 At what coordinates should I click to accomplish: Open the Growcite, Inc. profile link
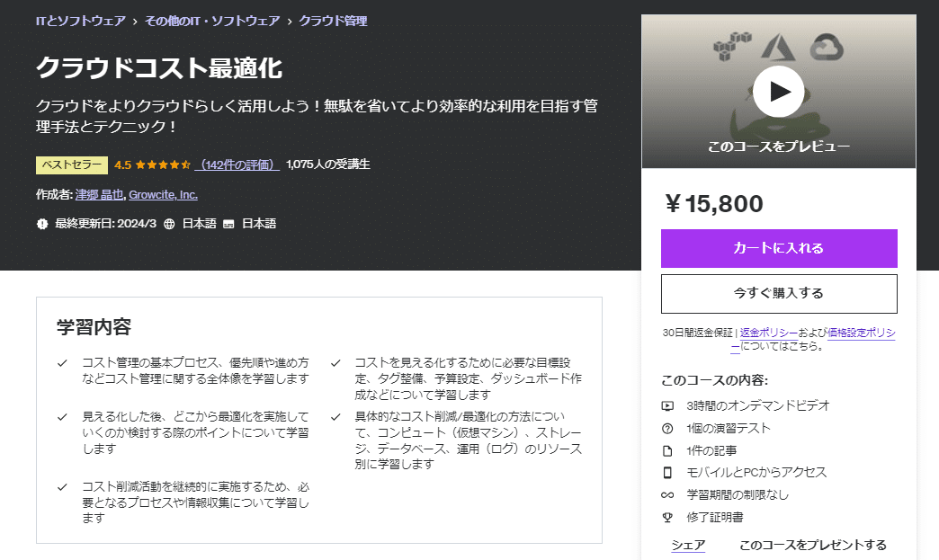coord(163,194)
